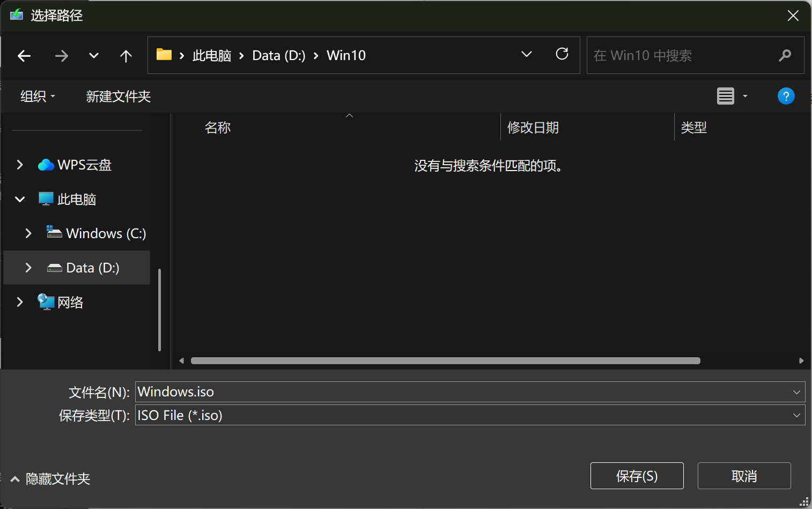The image size is (812, 509).
Task: Expand the Windows (C:) drive node
Action: (x=28, y=233)
